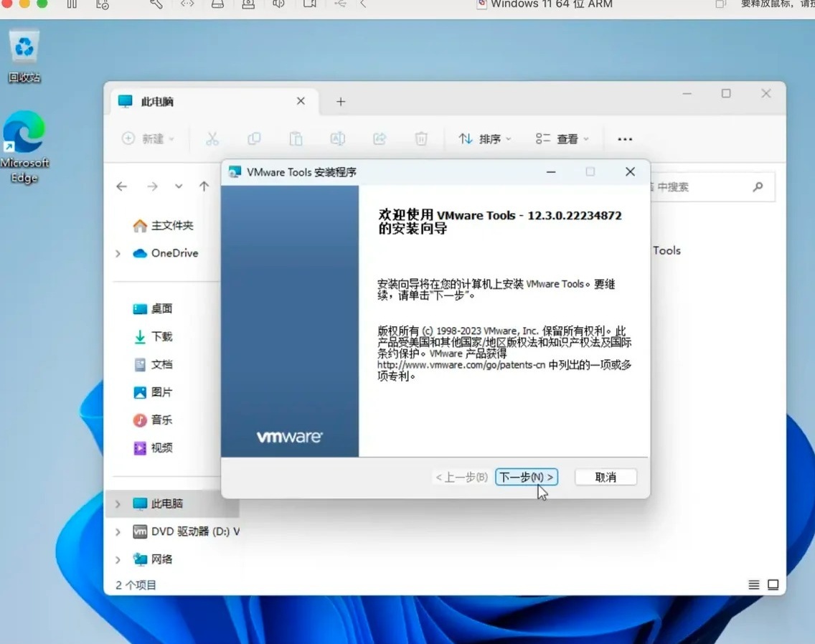The image size is (815, 644).
Task: Open 下载 (Downloads) in the sidebar
Action: tap(152, 337)
